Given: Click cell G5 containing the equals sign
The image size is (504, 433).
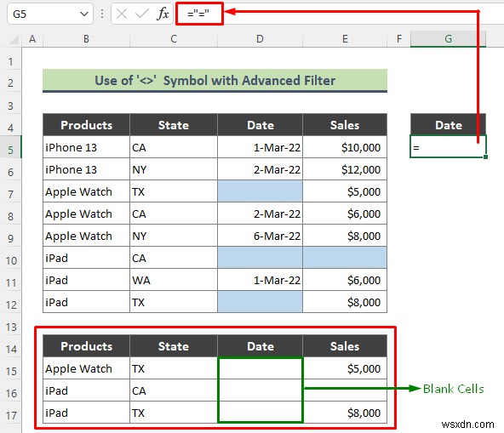Looking at the screenshot, I should (x=448, y=147).
